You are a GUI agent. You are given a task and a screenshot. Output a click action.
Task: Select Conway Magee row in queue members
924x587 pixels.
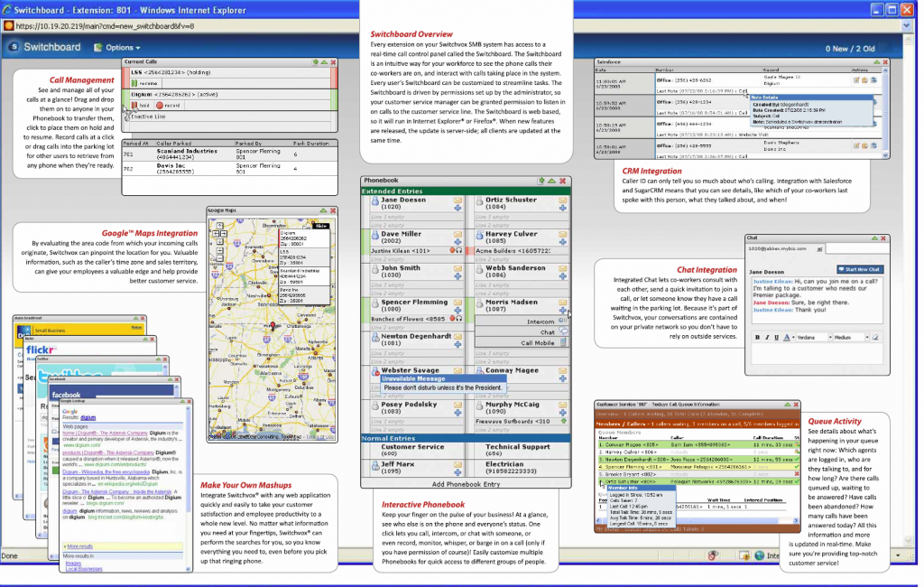[x=698, y=445]
